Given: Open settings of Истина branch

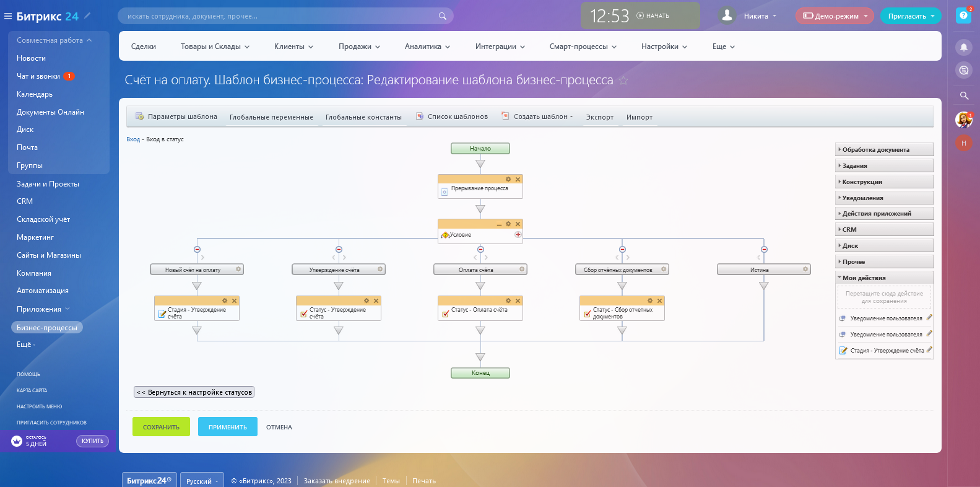Looking at the screenshot, I should point(805,270).
